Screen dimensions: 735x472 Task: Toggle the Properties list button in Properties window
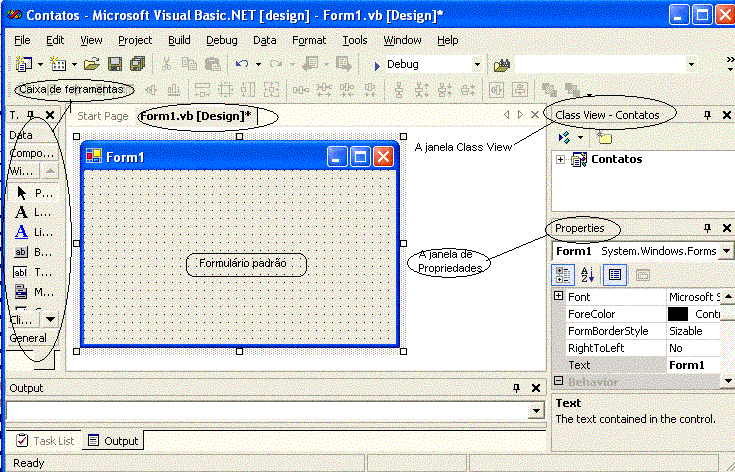(615, 275)
